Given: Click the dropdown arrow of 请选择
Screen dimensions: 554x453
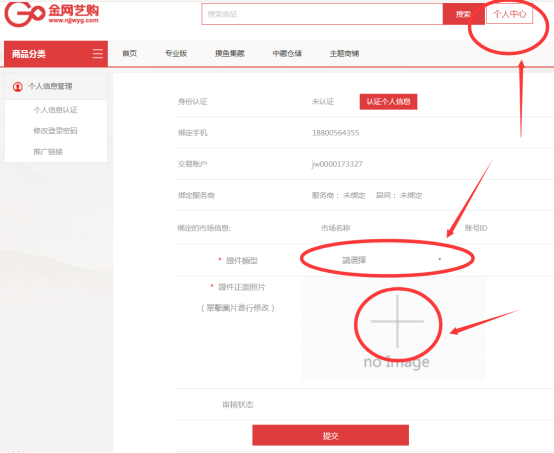Looking at the screenshot, I should [x=440, y=259].
